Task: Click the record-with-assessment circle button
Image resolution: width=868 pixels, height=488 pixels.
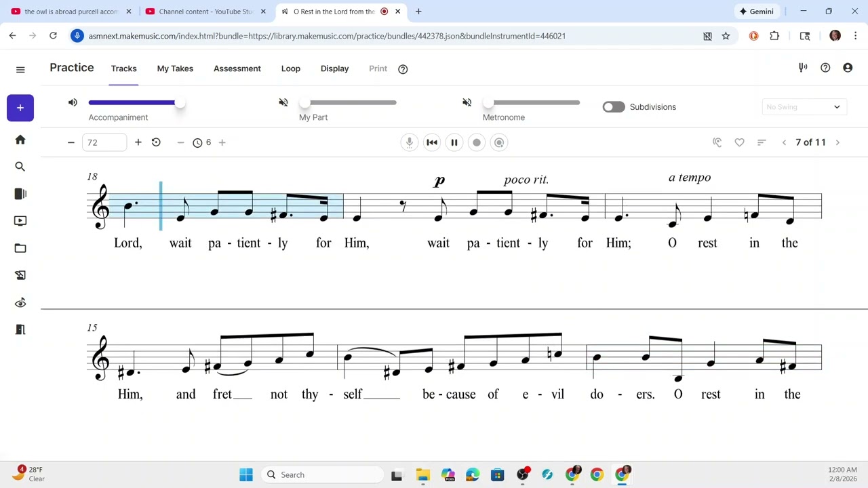Action: [499, 142]
